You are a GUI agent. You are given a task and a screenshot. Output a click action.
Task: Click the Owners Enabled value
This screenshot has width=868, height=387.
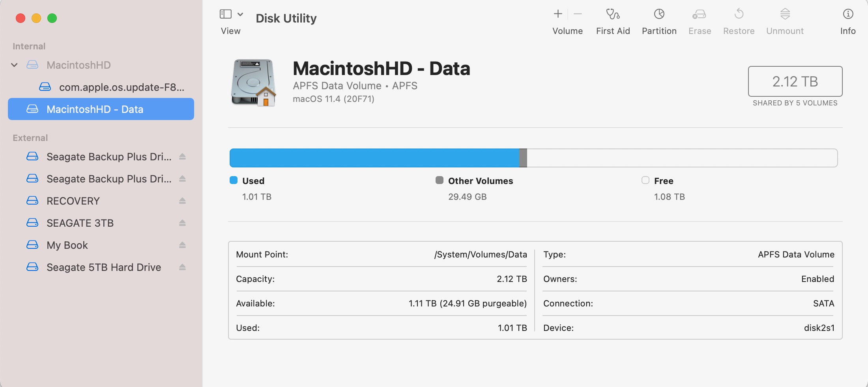(817, 279)
